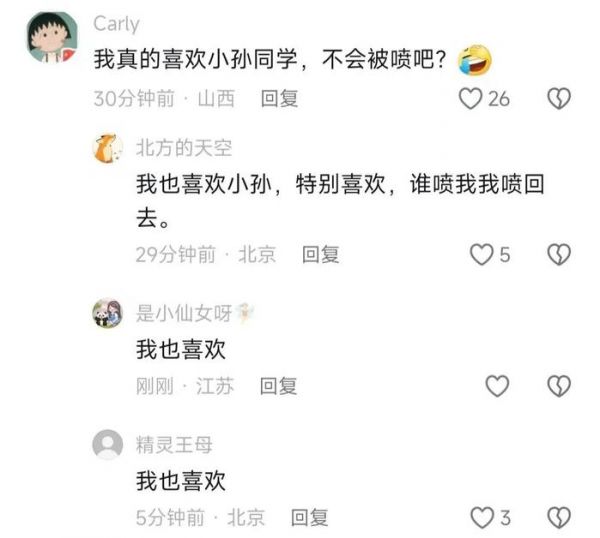View 是小仙女呀's panda avatar profile
This screenshot has height=538, width=600.
click(x=108, y=313)
